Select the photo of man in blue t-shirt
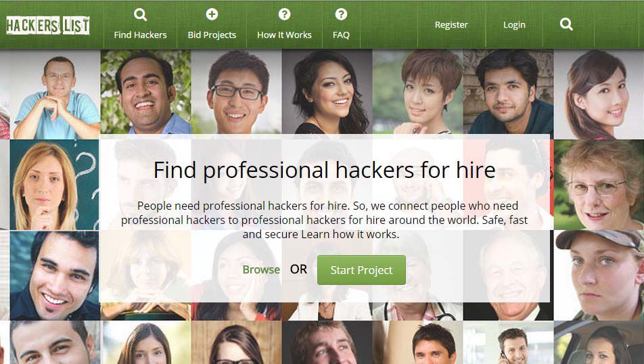This screenshot has width=644, height=364. pyautogui.click(x=55, y=94)
